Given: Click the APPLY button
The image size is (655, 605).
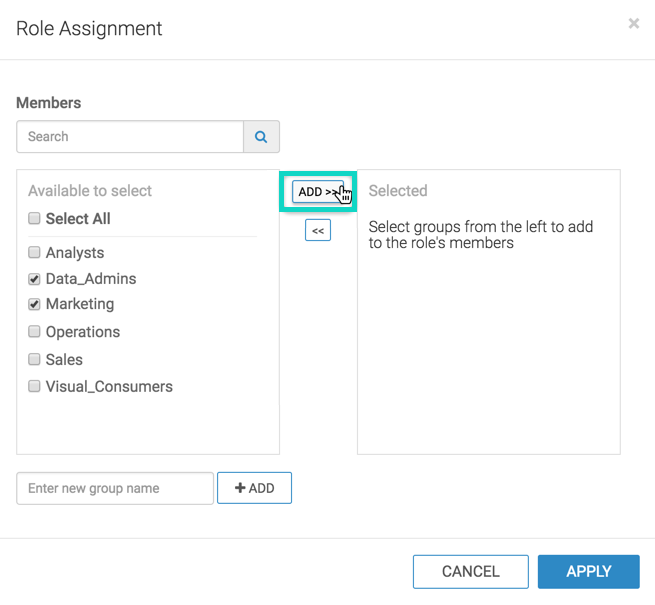Looking at the screenshot, I should [x=588, y=572].
